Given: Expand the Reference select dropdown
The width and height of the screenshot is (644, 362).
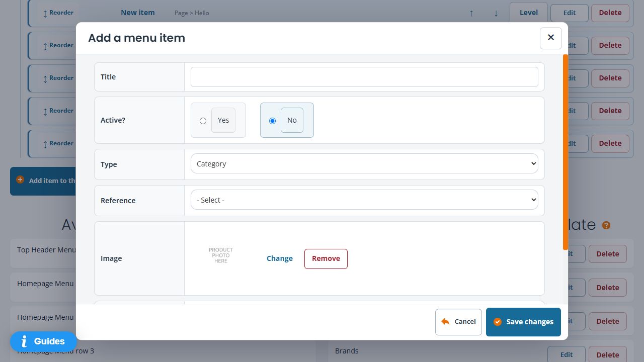Looking at the screenshot, I should 364,200.
